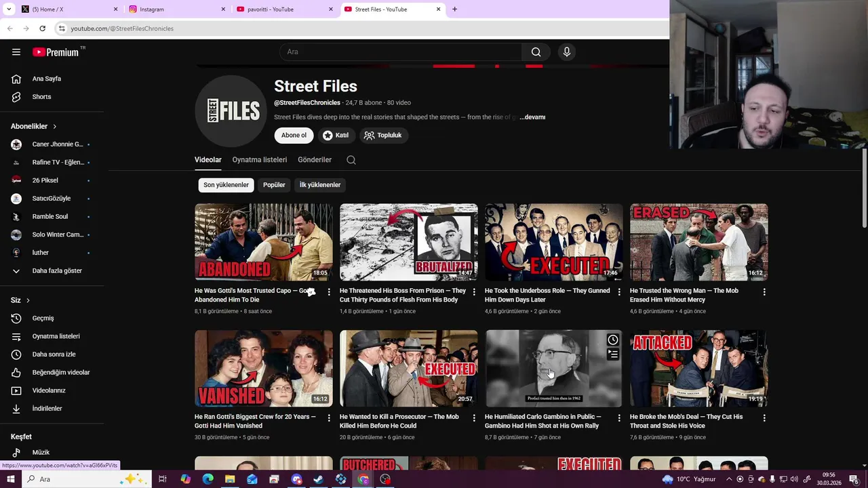Click the search magnifier button

[x=536, y=52]
